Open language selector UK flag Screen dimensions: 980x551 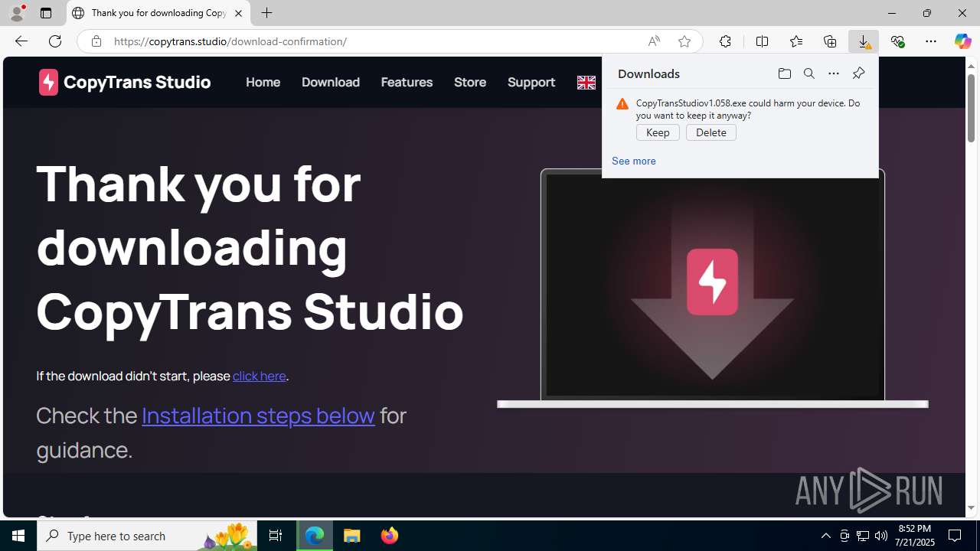[x=586, y=83]
